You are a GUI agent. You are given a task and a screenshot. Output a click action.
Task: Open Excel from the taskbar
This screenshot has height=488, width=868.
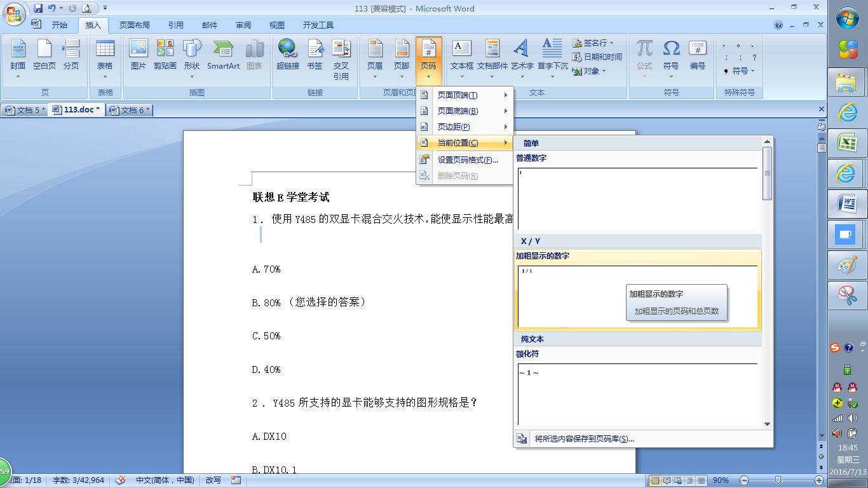[847, 142]
